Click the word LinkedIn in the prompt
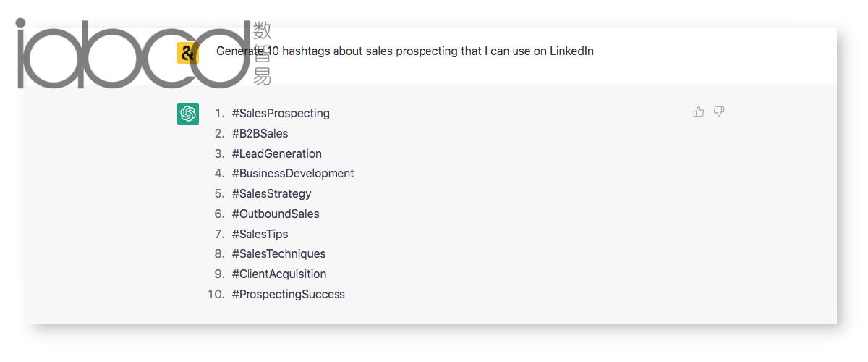868x362 pixels. (571, 51)
